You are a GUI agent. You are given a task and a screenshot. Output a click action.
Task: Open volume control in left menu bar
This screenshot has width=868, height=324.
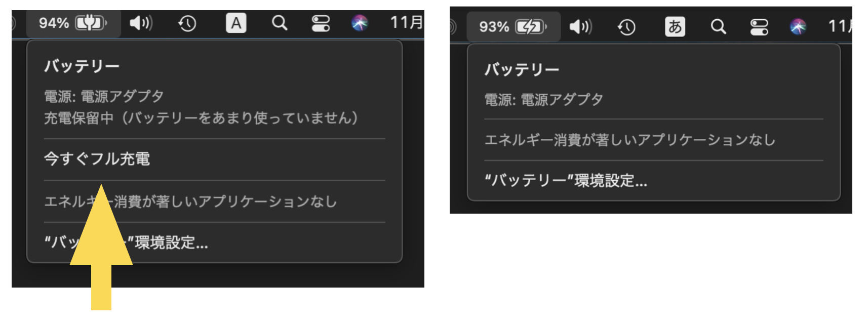coord(141,23)
